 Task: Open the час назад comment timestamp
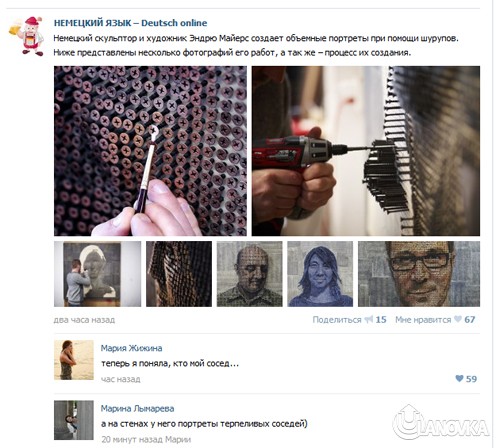[x=121, y=379]
